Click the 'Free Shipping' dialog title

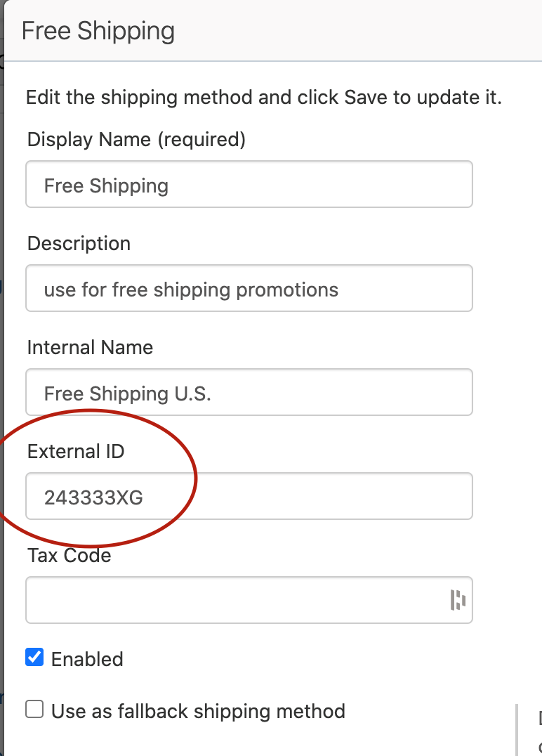[x=98, y=32]
